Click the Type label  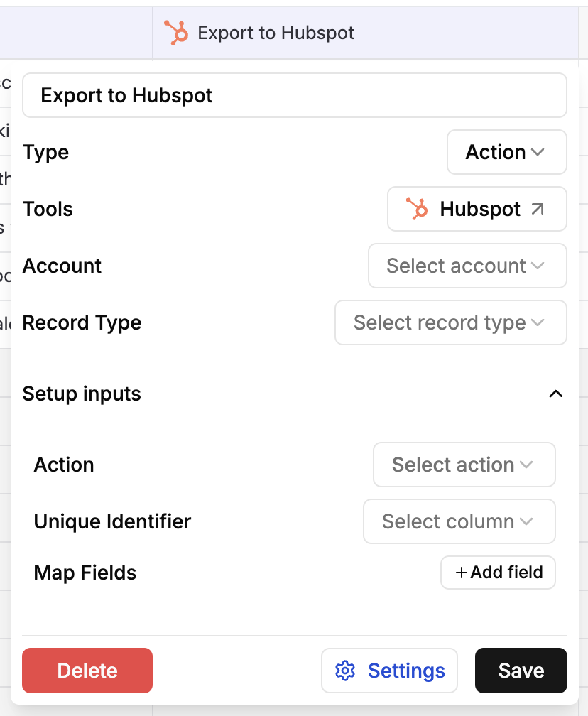pyautogui.click(x=45, y=153)
